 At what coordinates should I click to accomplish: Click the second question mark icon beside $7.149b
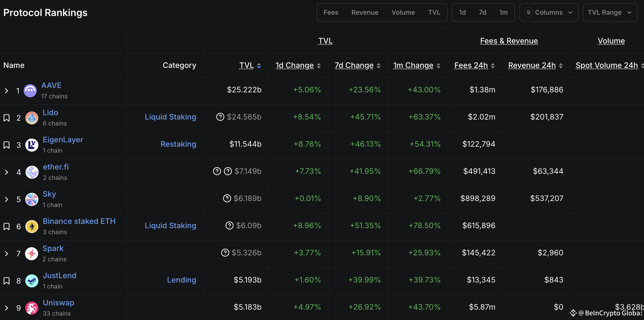(x=228, y=171)
